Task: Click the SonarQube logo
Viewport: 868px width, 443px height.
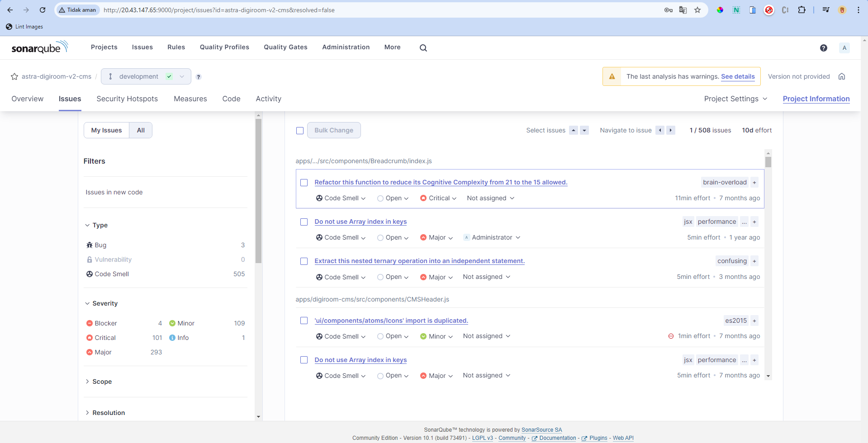Action: click(40, 47)
